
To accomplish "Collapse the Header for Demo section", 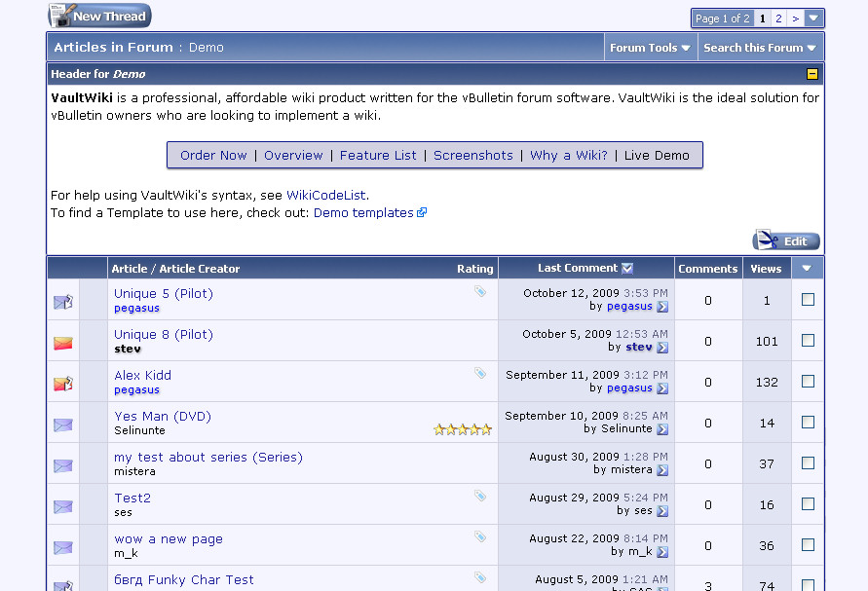I will click(x=812, y=74).
